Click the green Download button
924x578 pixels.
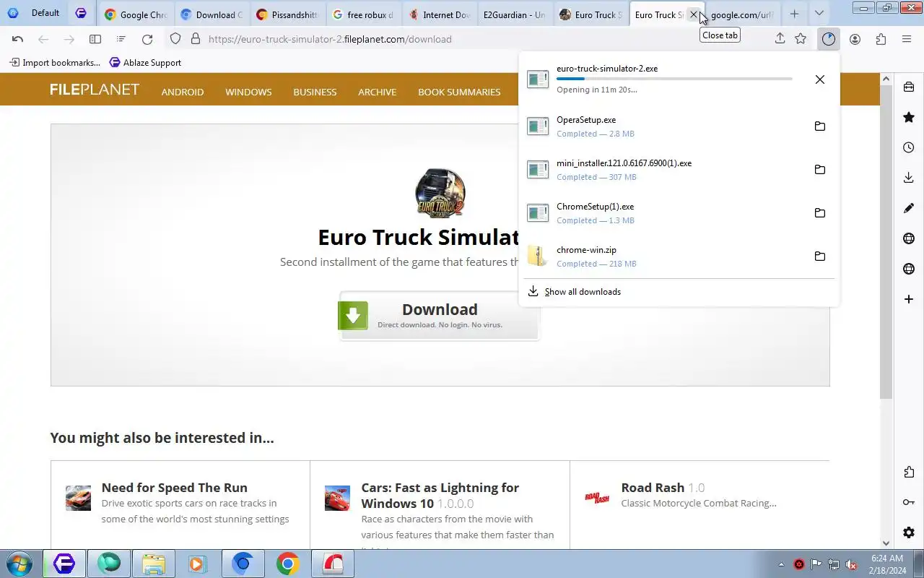pos(439,316)
